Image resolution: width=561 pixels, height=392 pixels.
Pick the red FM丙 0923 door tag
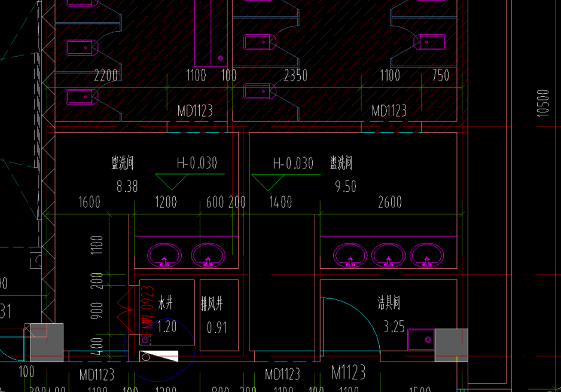pyautogui.click(x=147, y=310)
